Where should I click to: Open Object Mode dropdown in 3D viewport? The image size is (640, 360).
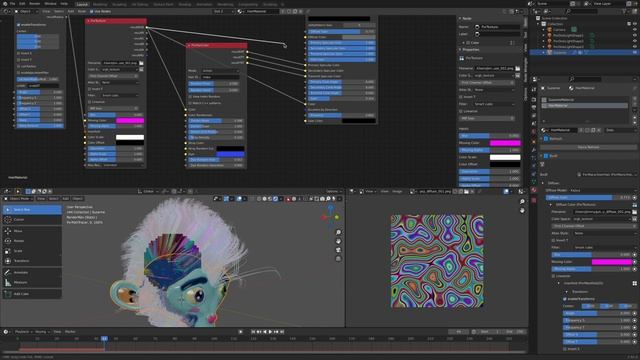pyautogui.click(x=19, y=199)
